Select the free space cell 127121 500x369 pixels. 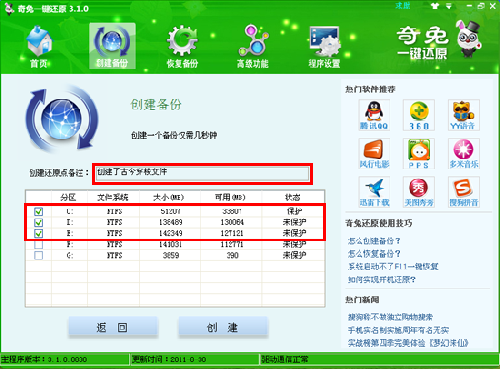[232, 233]
